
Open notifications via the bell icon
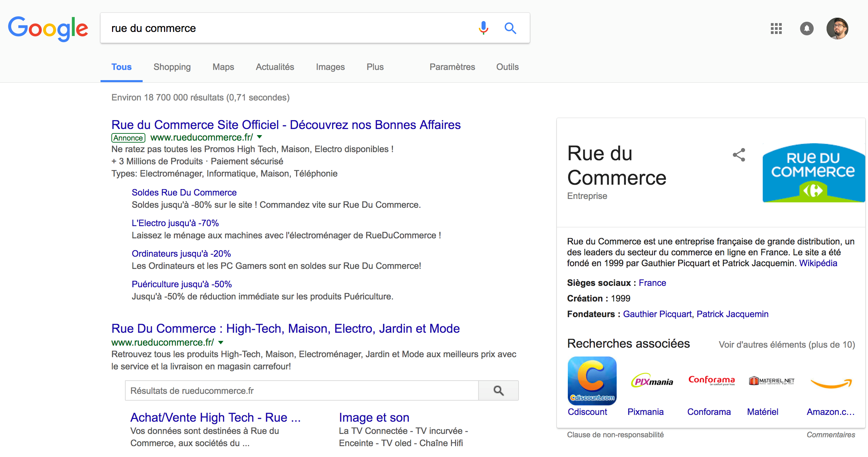(807, 29)
